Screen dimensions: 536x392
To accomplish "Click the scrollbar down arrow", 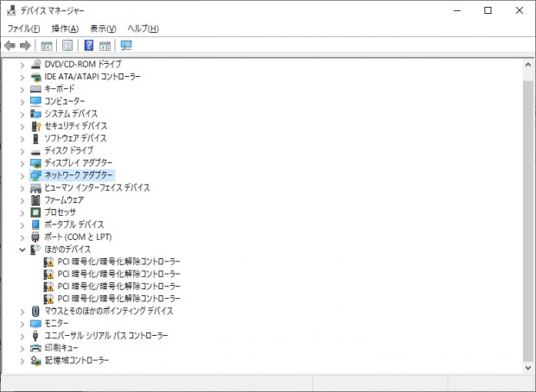I will 528,368.
